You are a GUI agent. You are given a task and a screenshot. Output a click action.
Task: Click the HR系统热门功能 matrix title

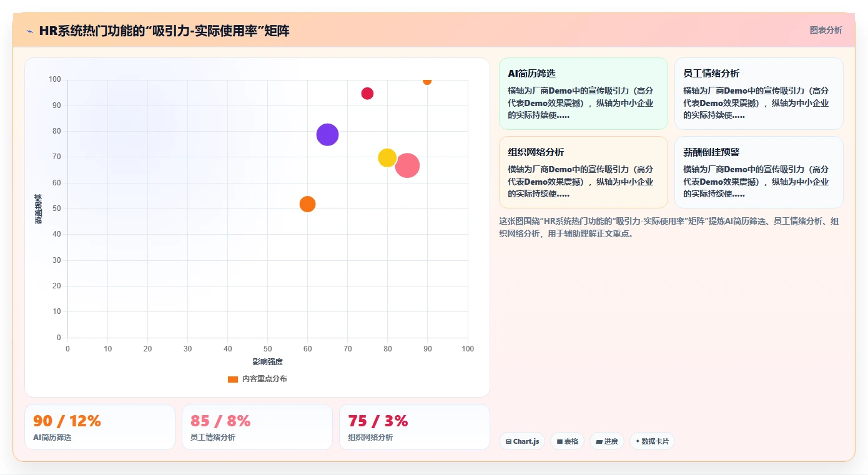tap(164, 31)
